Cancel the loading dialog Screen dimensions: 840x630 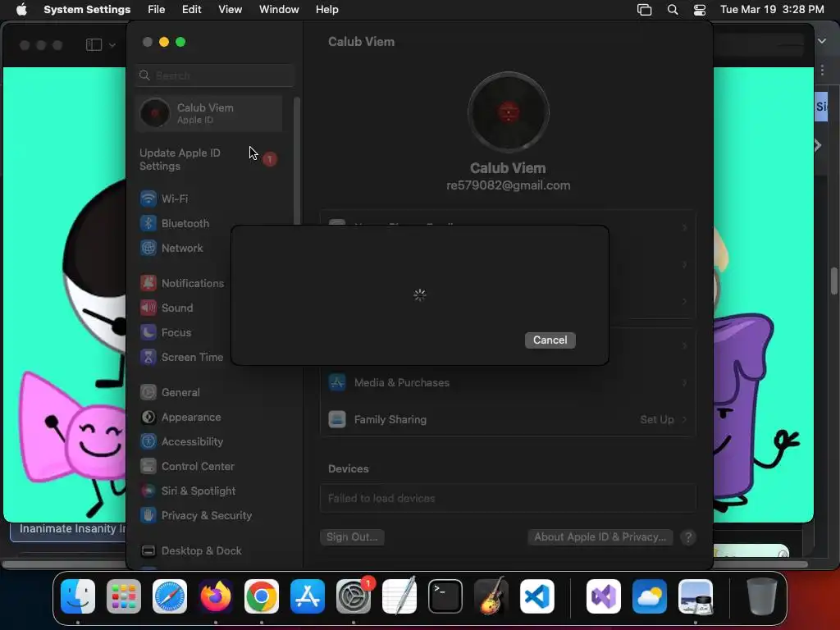(x=550, y=340)
